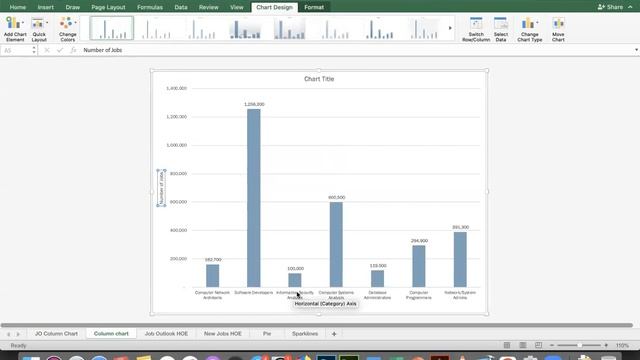640x360 pixels.
Task: Select the Column chart sheet tab
Action: coord(111,334)
